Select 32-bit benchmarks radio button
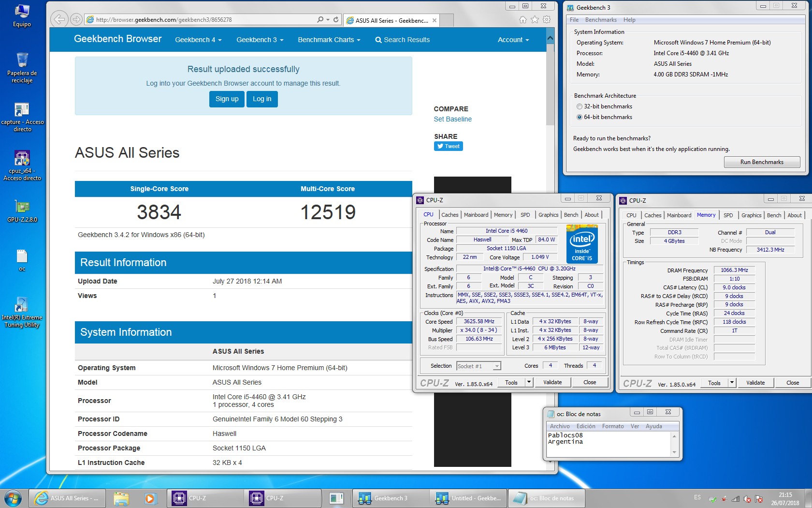 point(580,106)
